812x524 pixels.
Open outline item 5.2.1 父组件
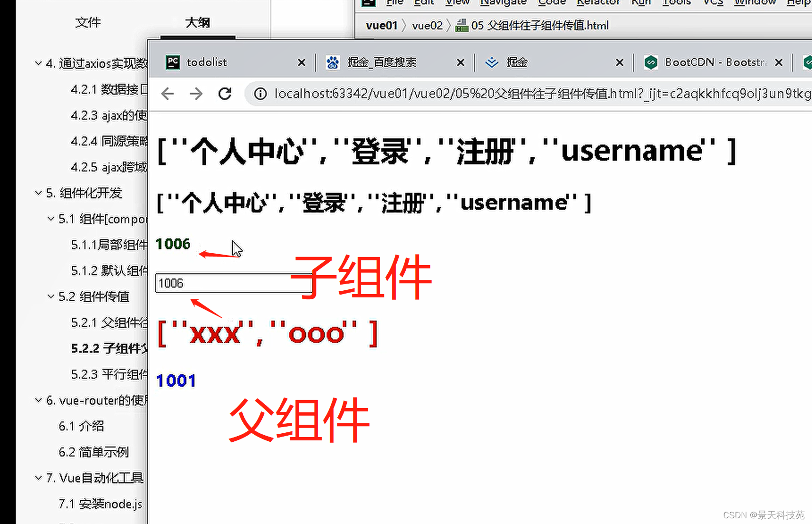[x=109, y=323]
